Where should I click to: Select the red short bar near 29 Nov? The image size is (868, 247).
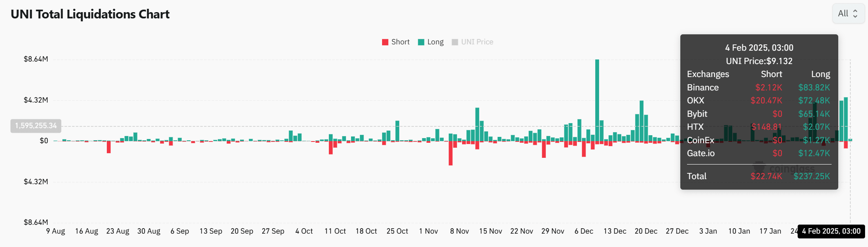pyautogui.click(x=544, y=149)
